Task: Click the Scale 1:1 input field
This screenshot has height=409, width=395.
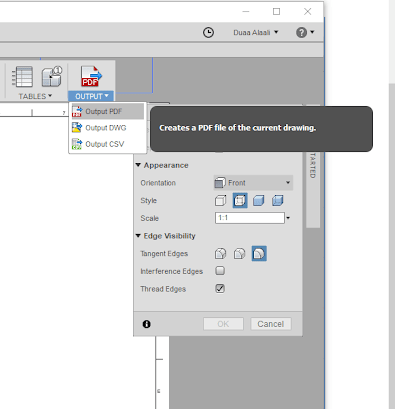Action: (250, 218)
